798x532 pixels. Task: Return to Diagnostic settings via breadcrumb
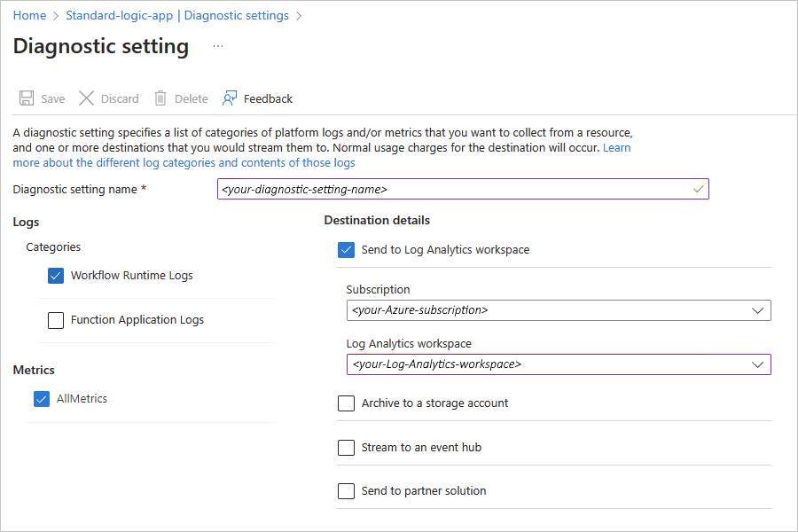[x=236, y=15]
